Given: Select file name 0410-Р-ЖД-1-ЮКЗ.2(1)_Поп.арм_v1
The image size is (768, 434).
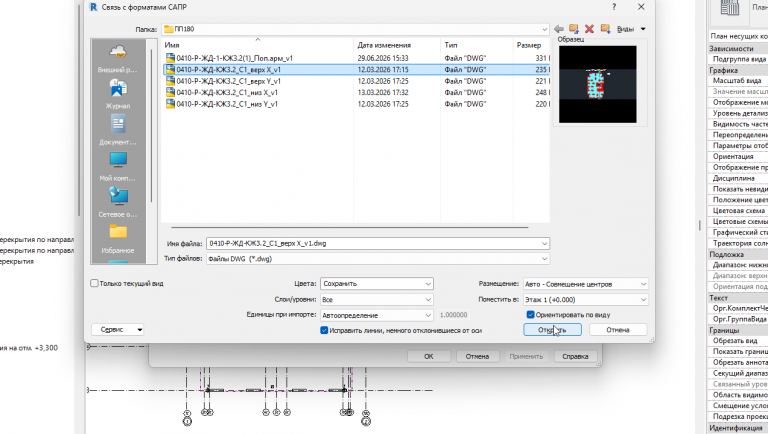Looking at the screenshot, I should [x=235, y=58].
